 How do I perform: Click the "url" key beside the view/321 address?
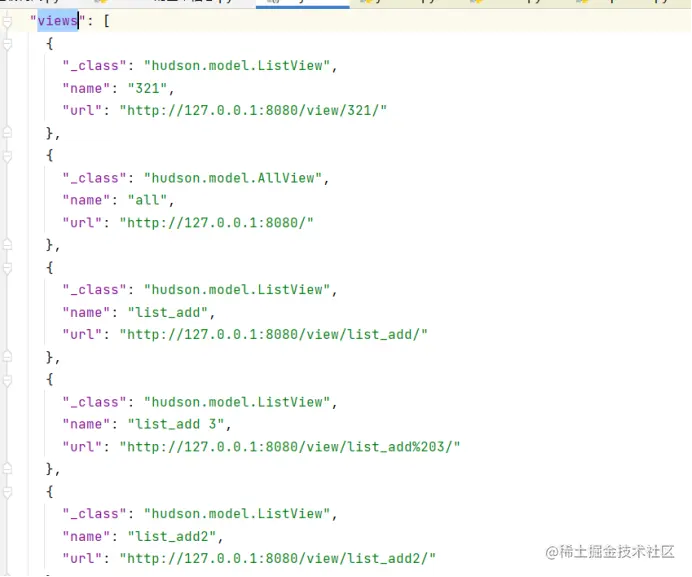tap(82, 110)
